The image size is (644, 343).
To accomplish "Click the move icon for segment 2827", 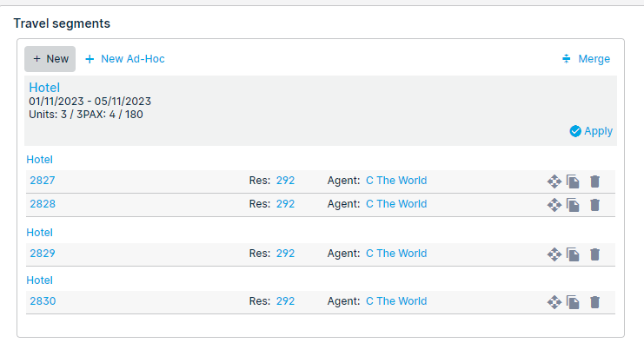I will pyautogui.click(x=554, y=181).
